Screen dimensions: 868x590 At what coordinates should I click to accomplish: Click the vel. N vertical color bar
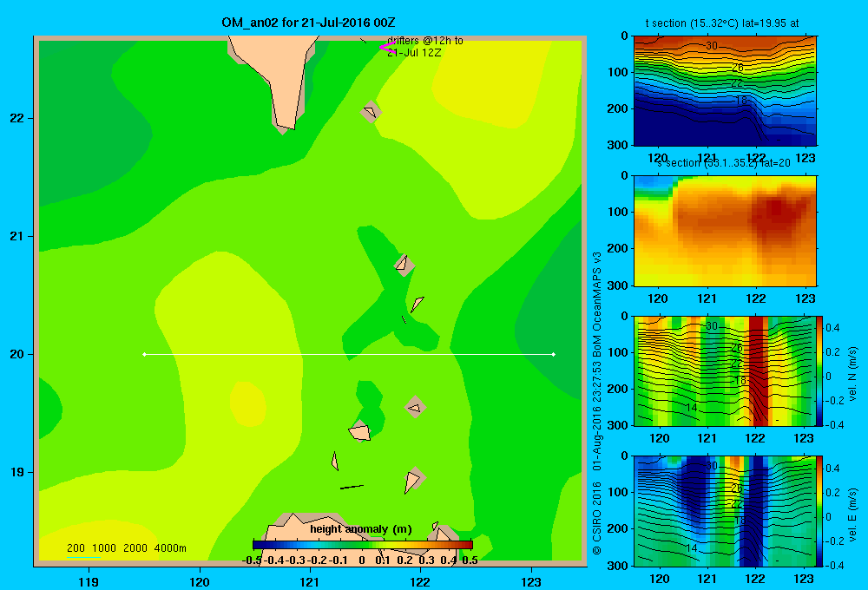[819, 370]
